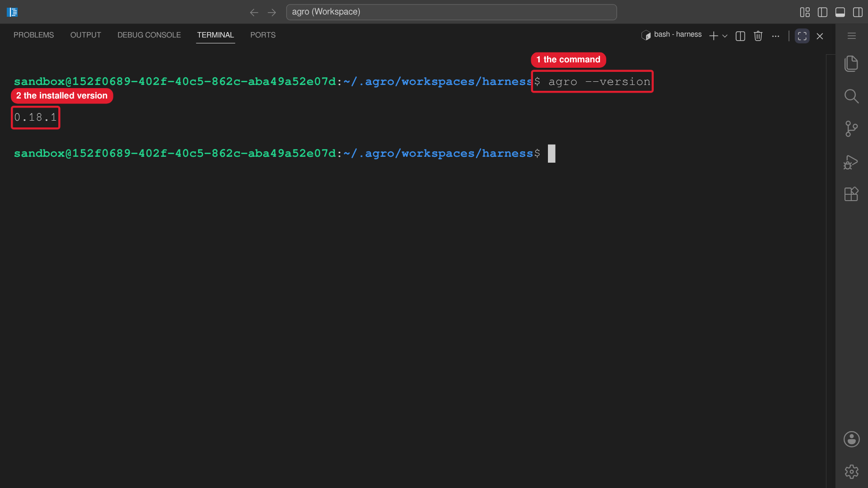
Task: Open the Run and Debug view
Action: (851, 162)
